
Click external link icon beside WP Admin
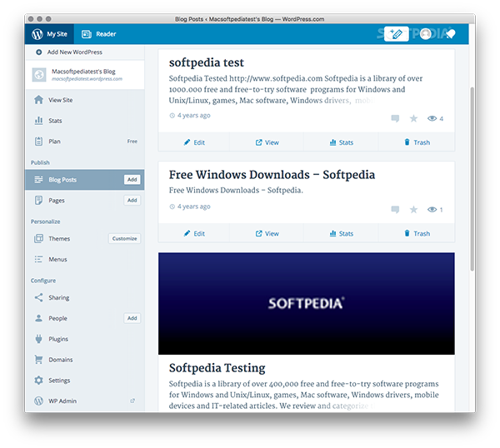(132, 401)
